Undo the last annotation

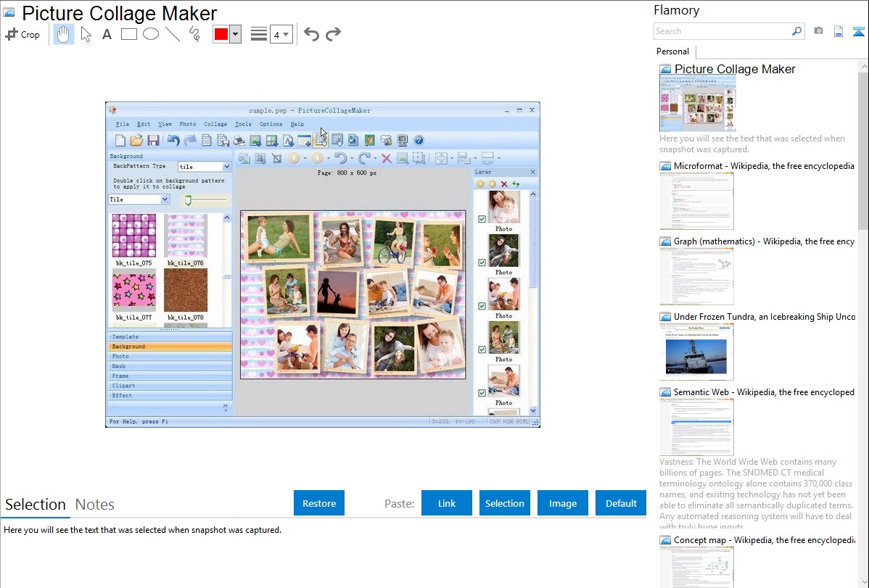pos(311,34)
